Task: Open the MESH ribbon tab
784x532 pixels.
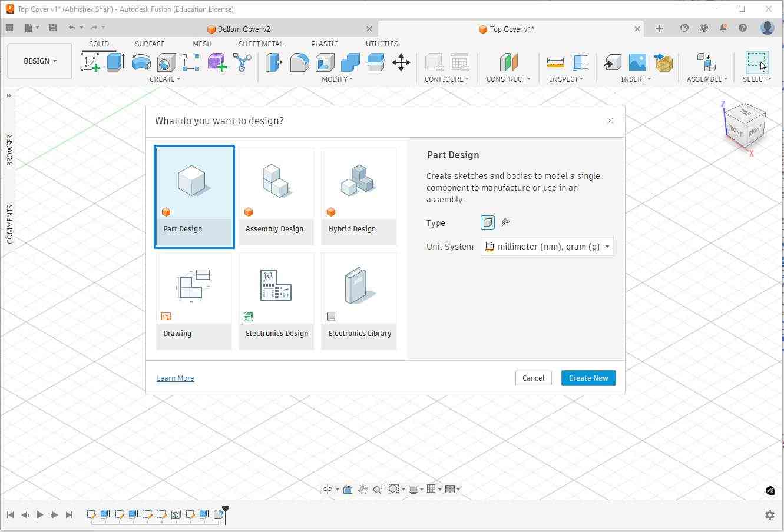Action: [x=202, y=44]
